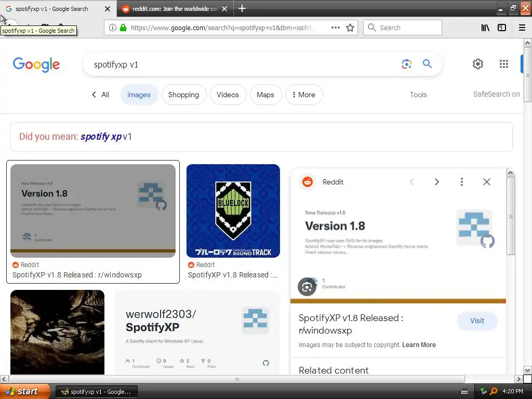The height and width of the screenshot is (399, 532).
Task: Click page vertical scrollbar up arrow
Action: click(x=527, y=43)
